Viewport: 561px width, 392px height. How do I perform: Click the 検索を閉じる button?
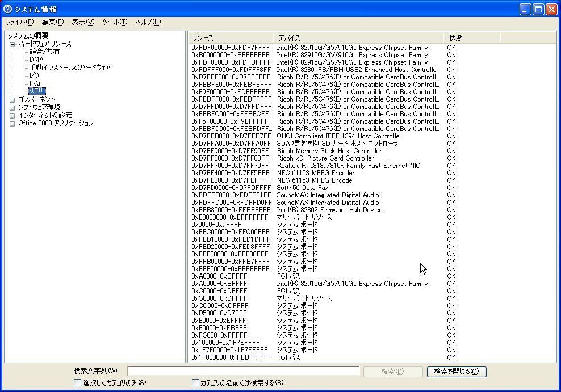[457, 372]
